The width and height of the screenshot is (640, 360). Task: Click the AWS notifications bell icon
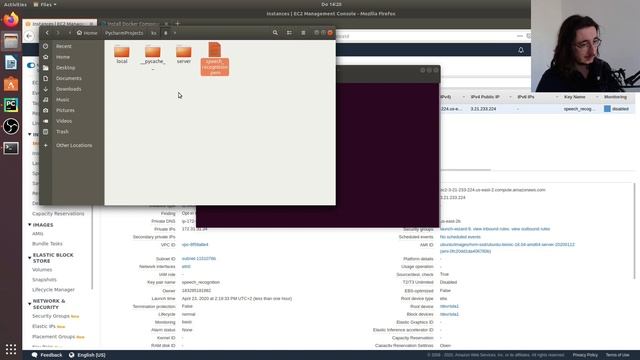coord(521,50)
